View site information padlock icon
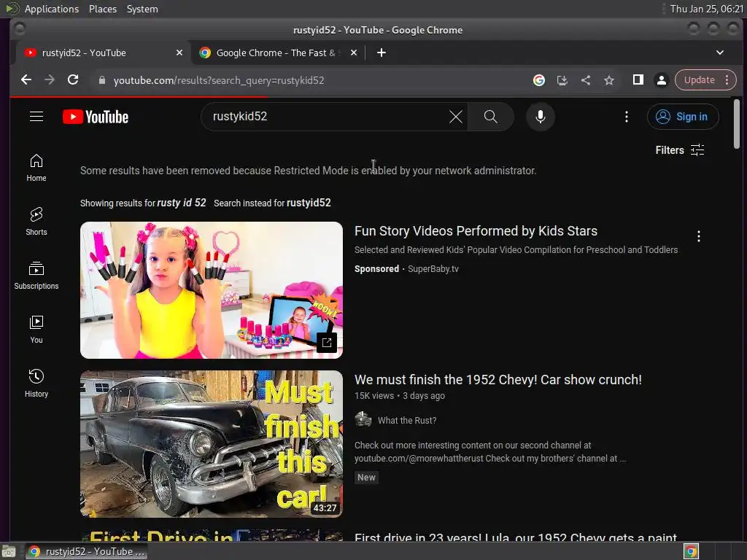This screenshot has width=747, height=560. click(x=101, y=80)
